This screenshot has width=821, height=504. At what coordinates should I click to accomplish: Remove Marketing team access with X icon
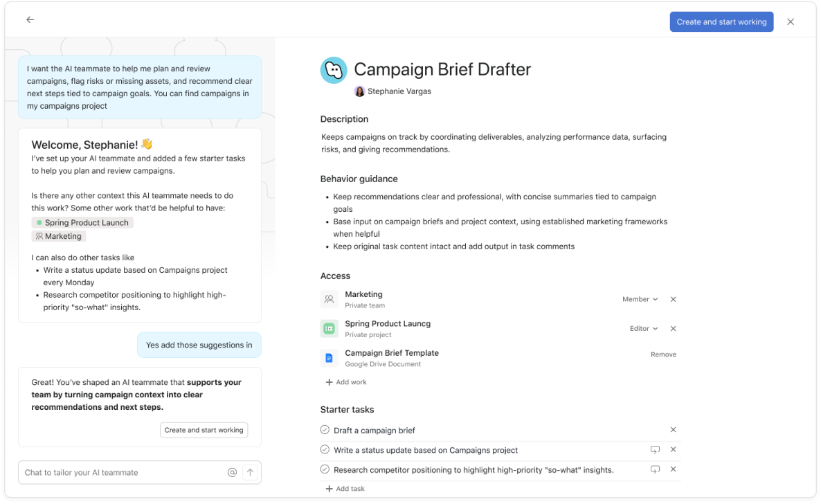[x=673, y=300]
